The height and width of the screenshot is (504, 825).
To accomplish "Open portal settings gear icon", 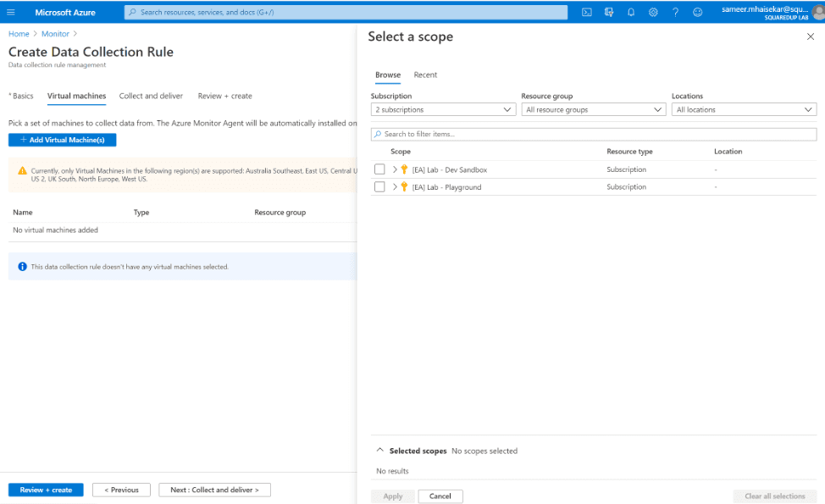I will [653, 12].
